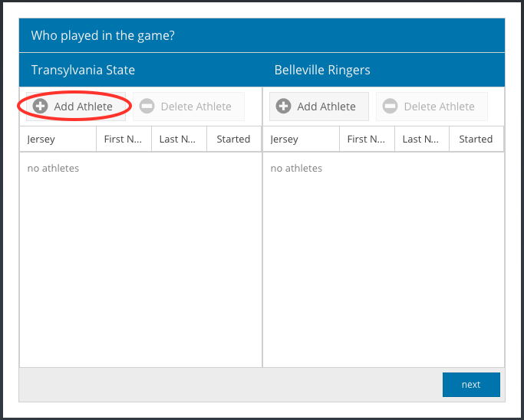The height and width of the screenshot is (420, 524).
Task: Select Started column header for Transylvania State
Action: [234, 139]
